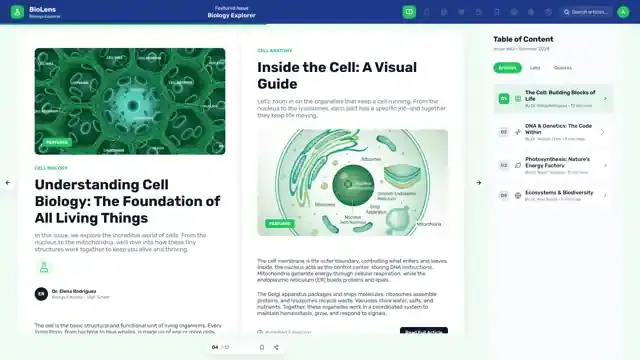
Task: Click the leaf icon beside 'Photosynthesis'
Action: (x=518, y=165)
